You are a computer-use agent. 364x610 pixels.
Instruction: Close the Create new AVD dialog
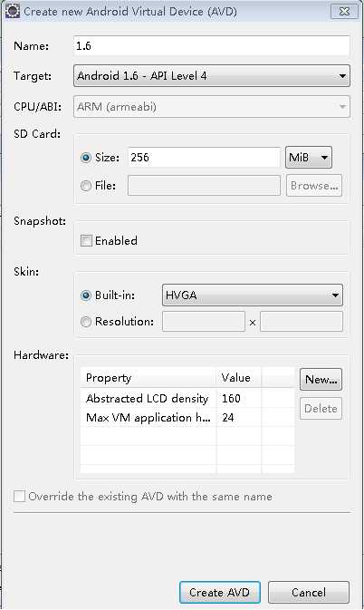point(344,11)
